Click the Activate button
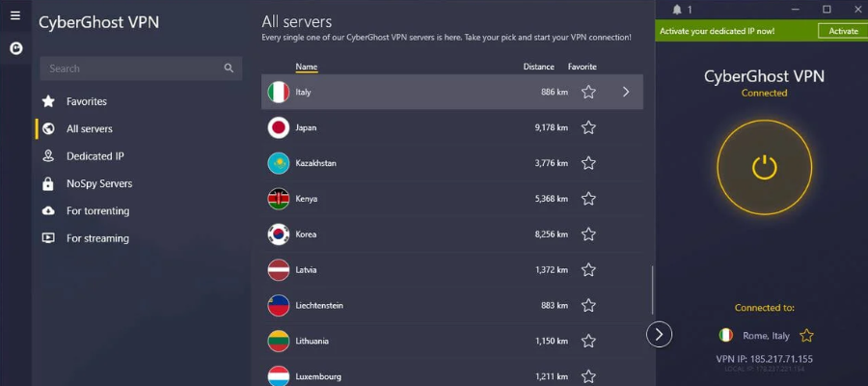Screen dimensions: 868x386 [x=843, y=31]
